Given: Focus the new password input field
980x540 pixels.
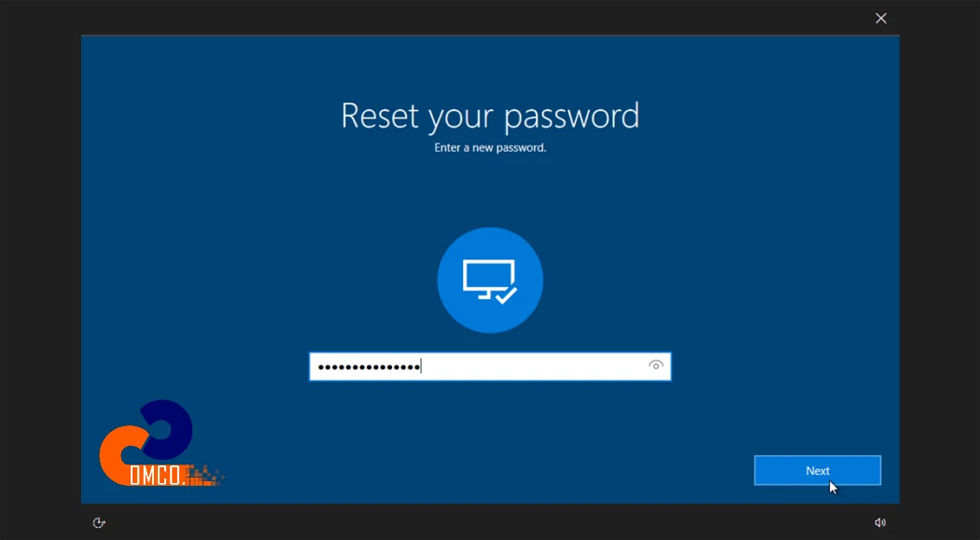Looking at the screenshot, I should tap(490, 367).
